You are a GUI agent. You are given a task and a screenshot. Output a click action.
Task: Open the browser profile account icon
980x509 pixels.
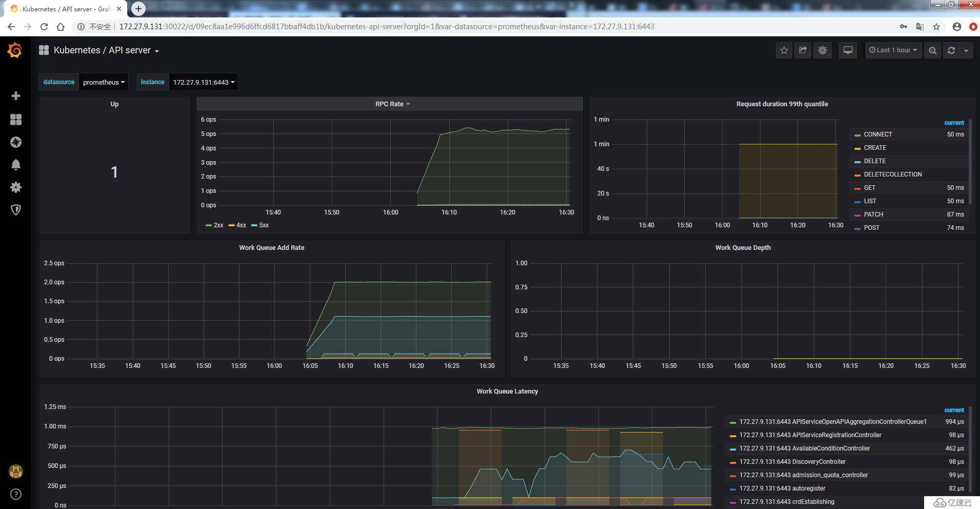coord(957,27)
